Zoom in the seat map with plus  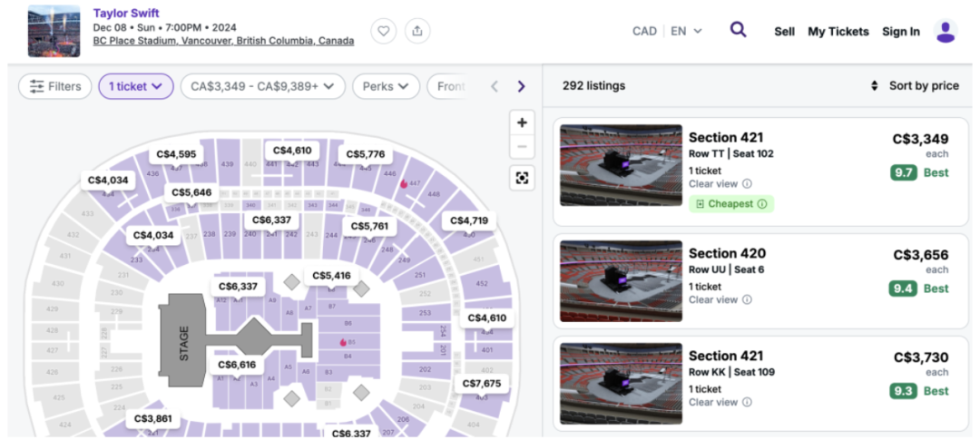[x=522, y=122]
